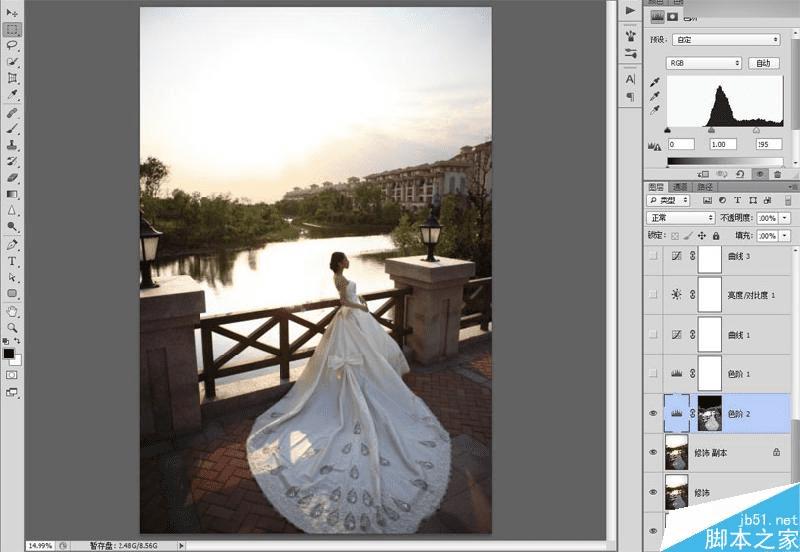Show the masks view in Properties

tap(672, 17)
